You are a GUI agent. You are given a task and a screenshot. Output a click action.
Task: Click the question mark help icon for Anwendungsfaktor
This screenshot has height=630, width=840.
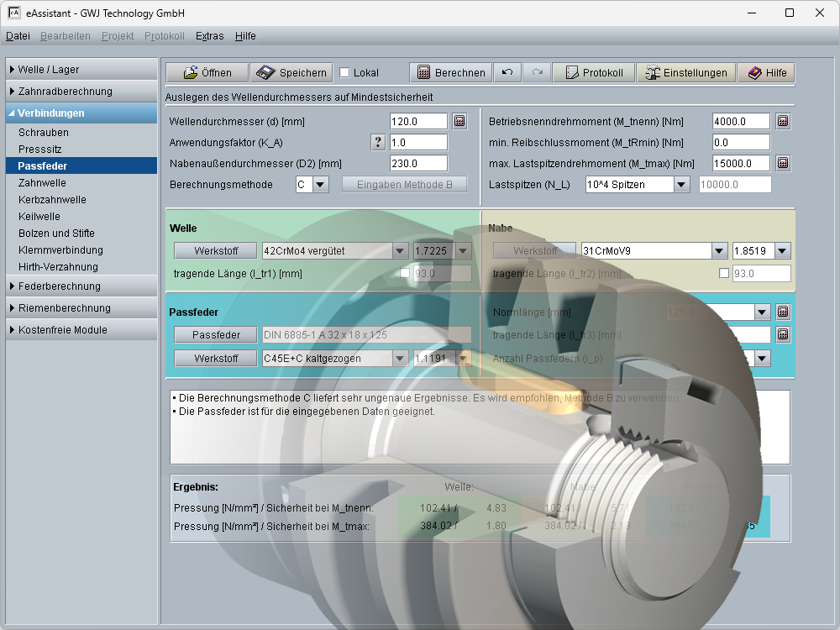coord(378,143)
